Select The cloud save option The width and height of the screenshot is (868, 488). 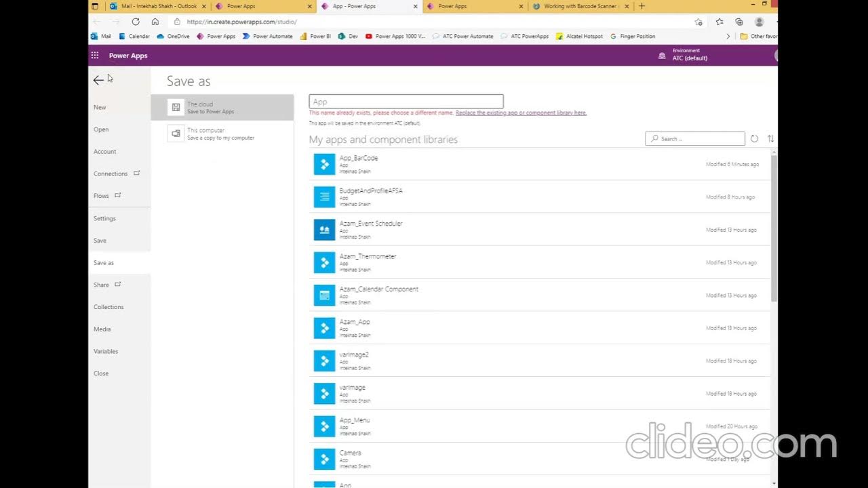pyautogui.click(x=222, y=107)
